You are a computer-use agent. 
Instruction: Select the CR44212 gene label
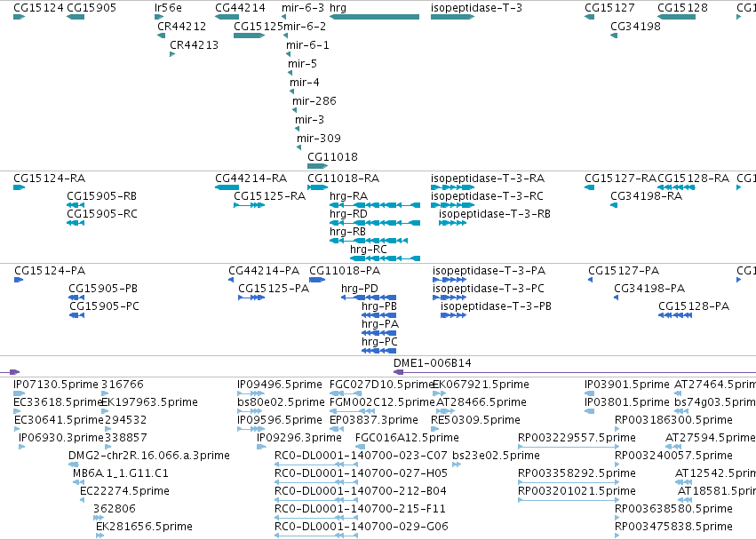[x=182, y=26]
